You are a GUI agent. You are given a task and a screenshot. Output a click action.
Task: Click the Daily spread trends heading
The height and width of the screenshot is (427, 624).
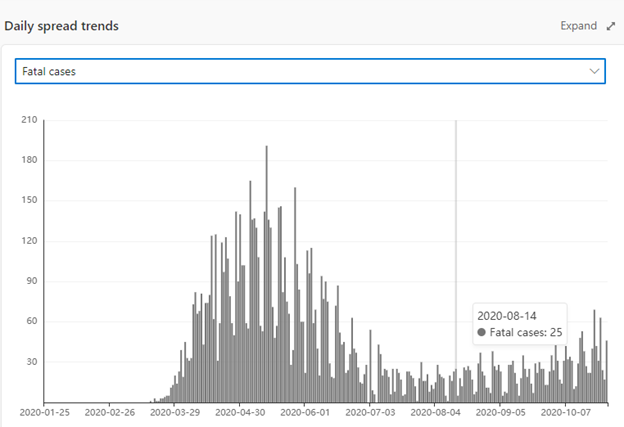[62, 26]
